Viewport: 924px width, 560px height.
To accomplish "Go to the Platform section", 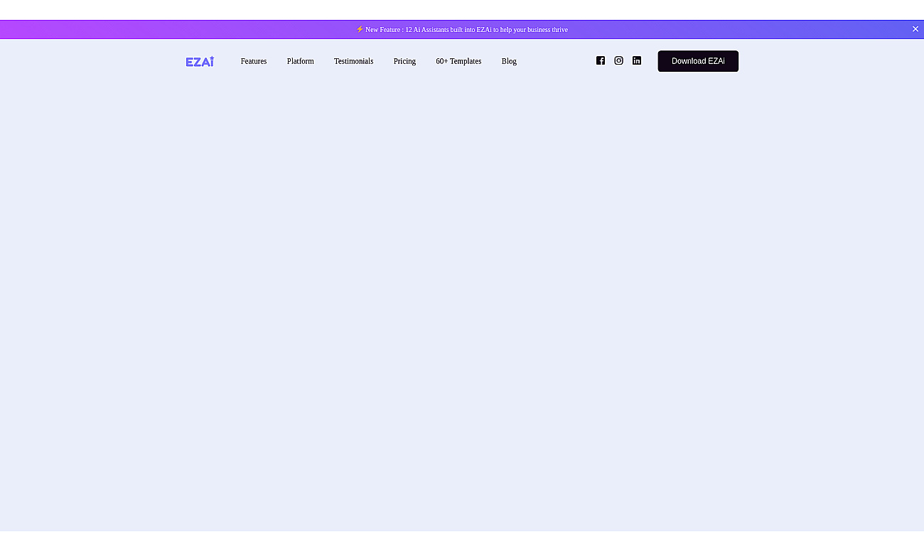I will point(300,61).
